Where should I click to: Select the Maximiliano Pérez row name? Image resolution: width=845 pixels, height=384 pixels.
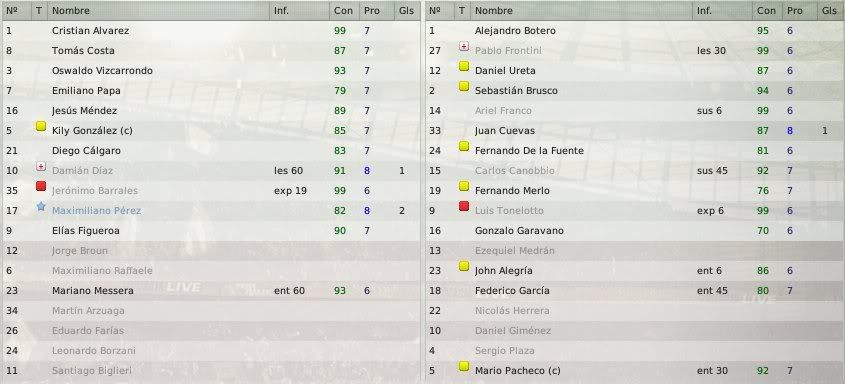pos(96,211)
